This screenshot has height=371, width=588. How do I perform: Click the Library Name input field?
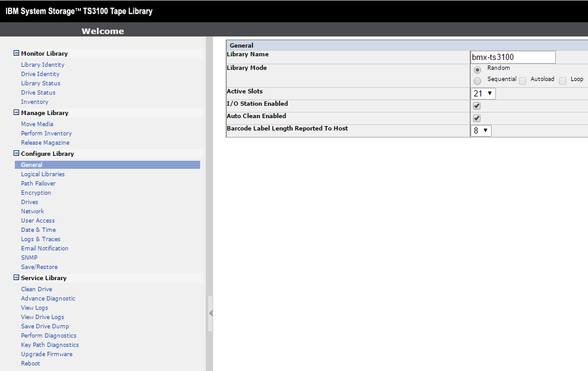(513, 57)
